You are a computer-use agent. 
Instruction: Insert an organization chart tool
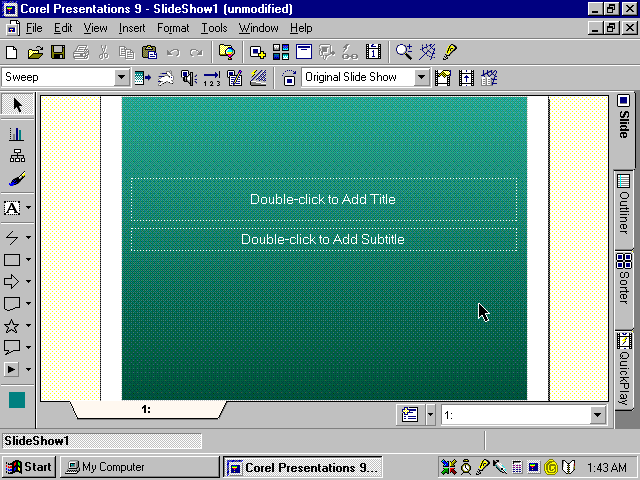click(x=17, y=156)
